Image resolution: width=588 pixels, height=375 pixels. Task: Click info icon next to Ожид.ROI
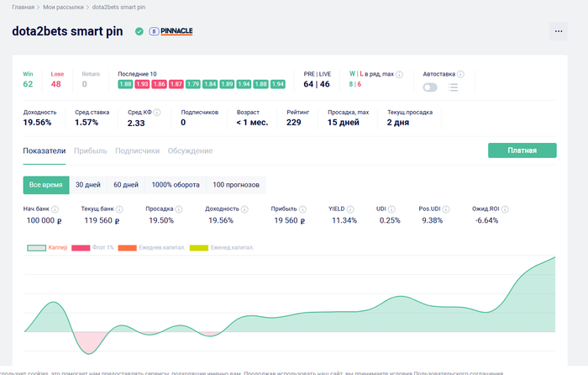[x=506, y=209]
